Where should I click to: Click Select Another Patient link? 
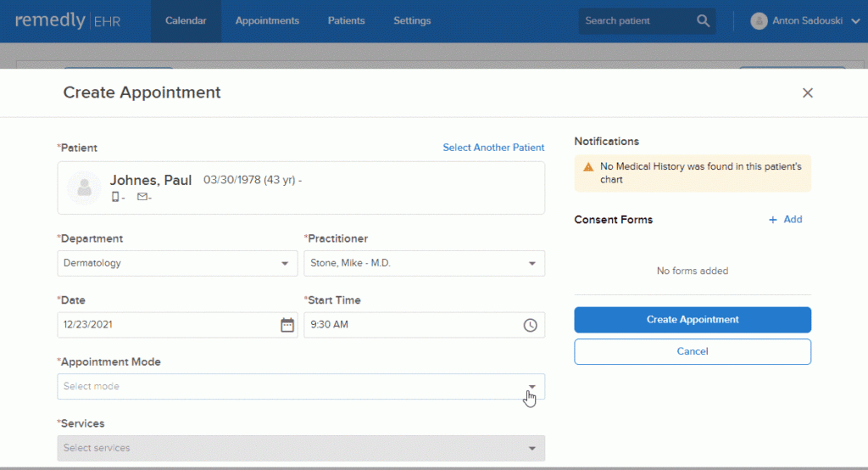point(493,148)
